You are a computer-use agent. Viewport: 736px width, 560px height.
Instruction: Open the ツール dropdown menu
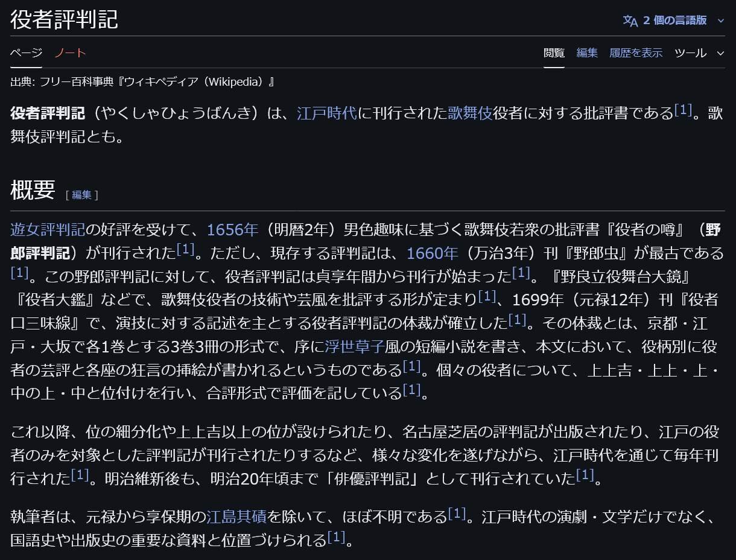(699, 53)
